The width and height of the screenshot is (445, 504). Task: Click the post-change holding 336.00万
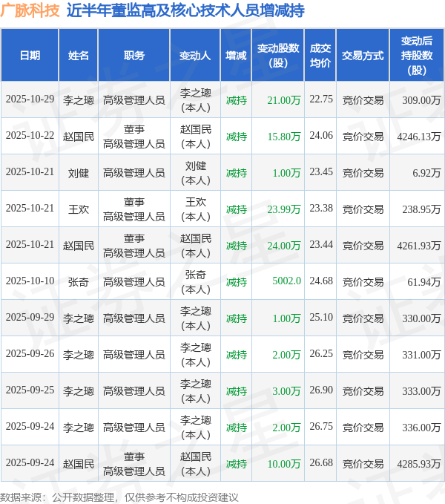point(421,428)
